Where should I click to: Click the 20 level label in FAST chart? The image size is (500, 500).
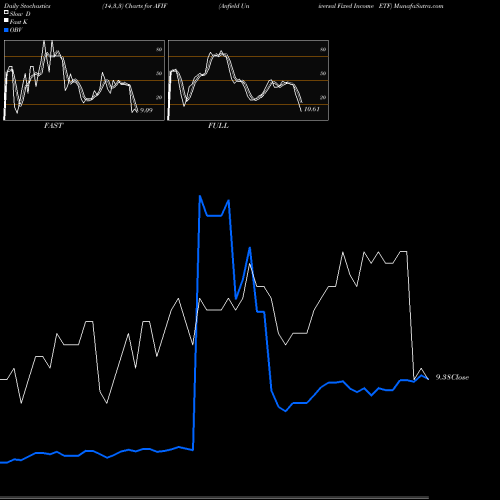click(x=159, y=97)
